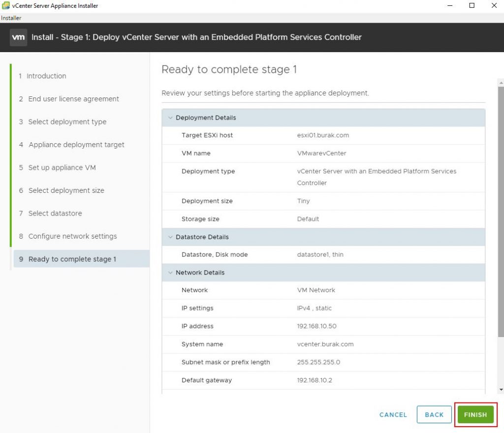Click the default gateway 192.168.10.2
Screen dimensions: 504x433
[315, 380]
